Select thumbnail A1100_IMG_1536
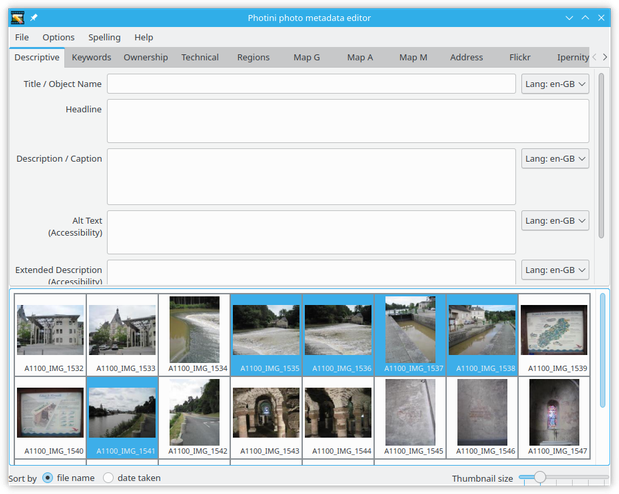Image resolution: width=619 pixels, height=494 pixels. [x=338, y=335]
